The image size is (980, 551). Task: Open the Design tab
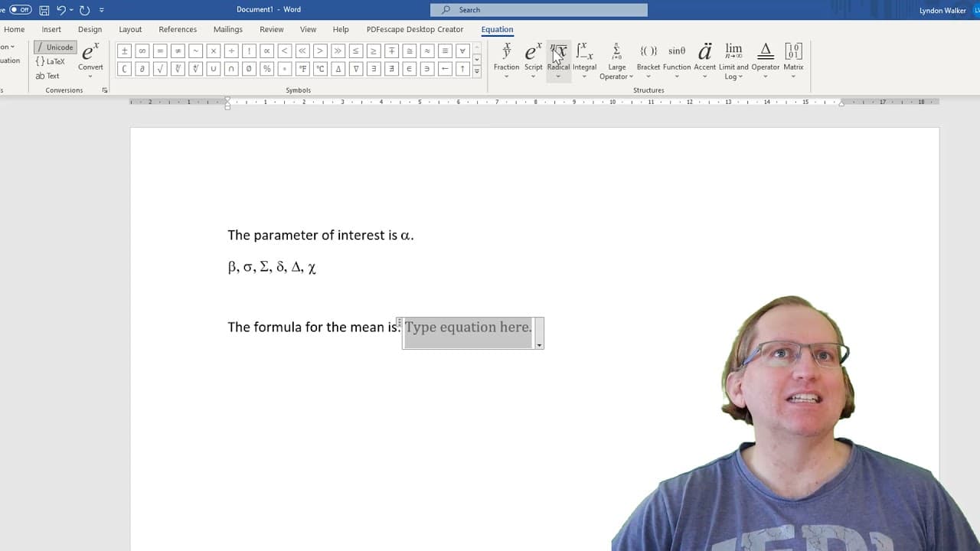[x=90, y=29]
